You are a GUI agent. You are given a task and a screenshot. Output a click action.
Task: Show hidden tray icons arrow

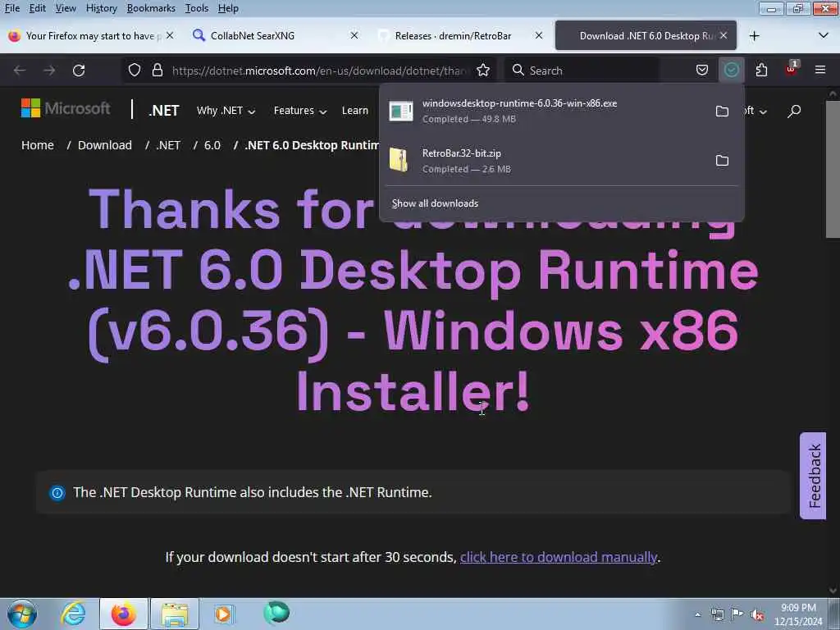pyautogui.click(x=697, y=614)
